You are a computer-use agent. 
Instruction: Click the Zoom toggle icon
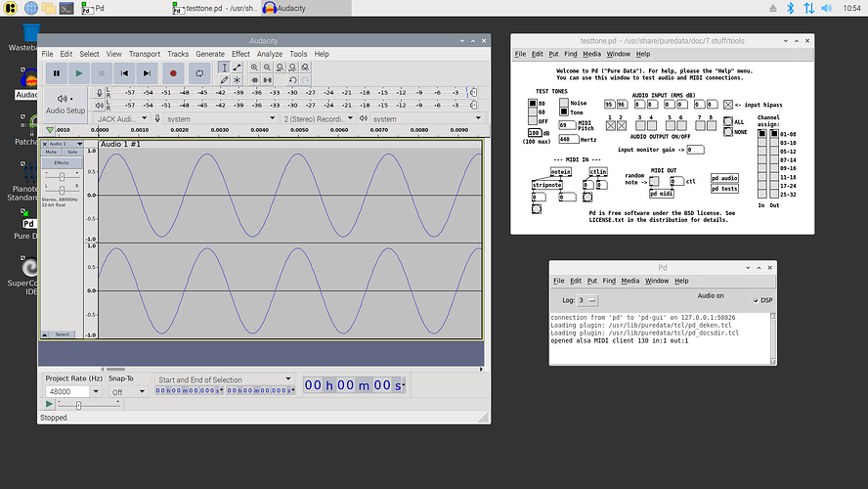click(x=305, y=67)
